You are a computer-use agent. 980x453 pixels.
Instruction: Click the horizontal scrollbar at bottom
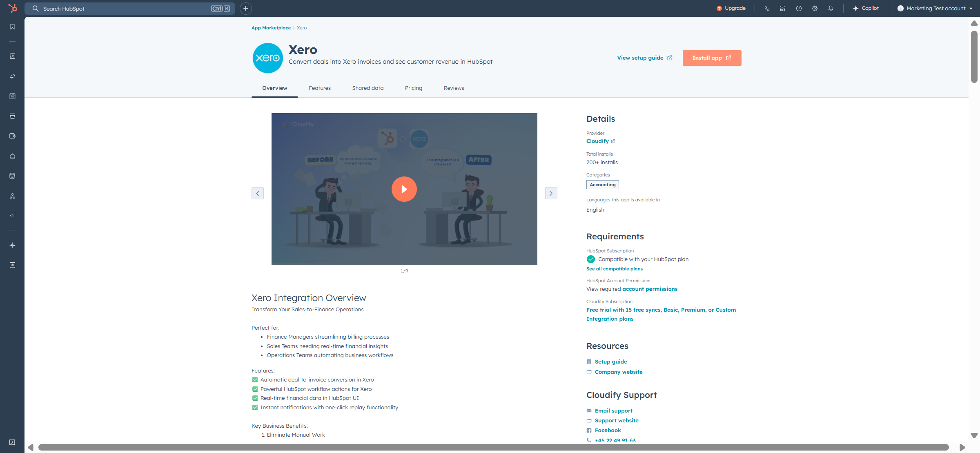tap(493, 447)
